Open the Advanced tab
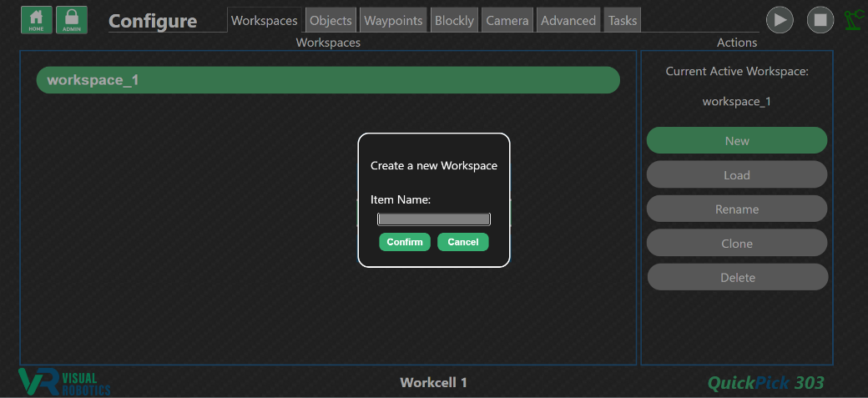This screenshot has height=398, width=868. [568, 21]
